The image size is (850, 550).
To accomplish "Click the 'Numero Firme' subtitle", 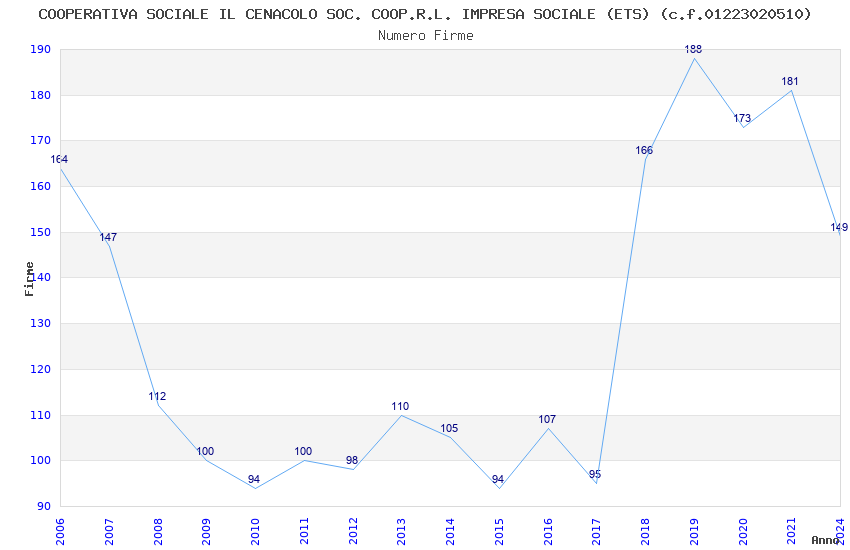I will pos(426,36).
